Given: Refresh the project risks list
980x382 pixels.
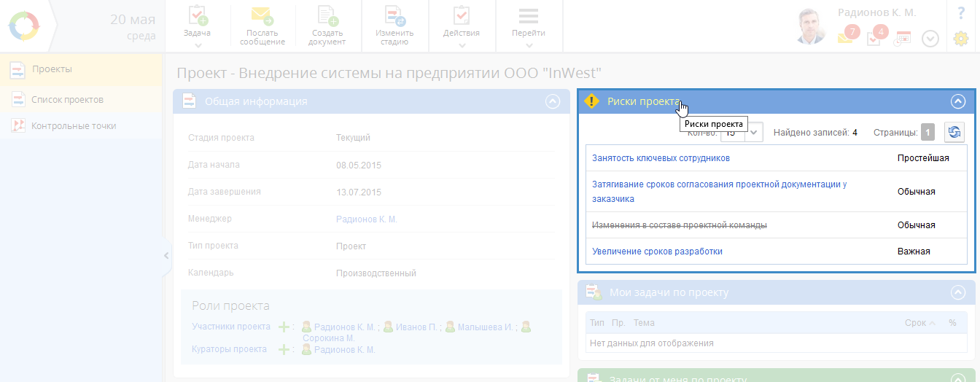Looking at the screenshot, I should point(954,132).
